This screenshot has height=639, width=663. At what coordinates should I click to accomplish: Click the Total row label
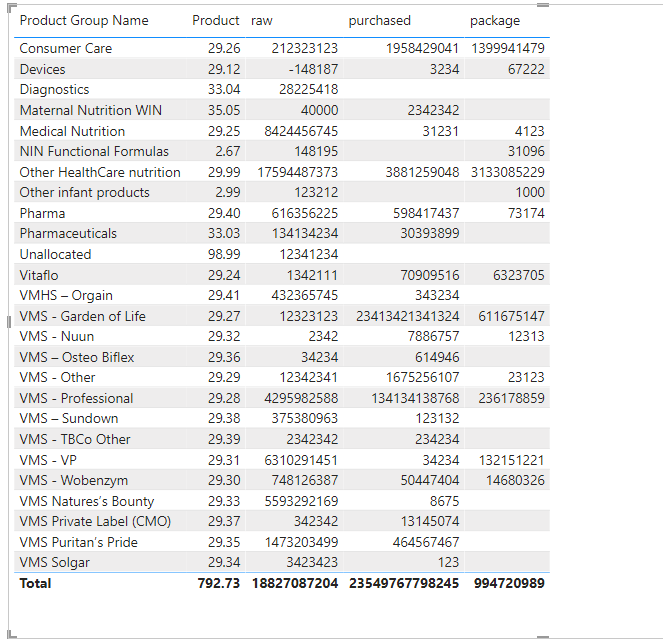pyautogui.click(x=35, y=584)
